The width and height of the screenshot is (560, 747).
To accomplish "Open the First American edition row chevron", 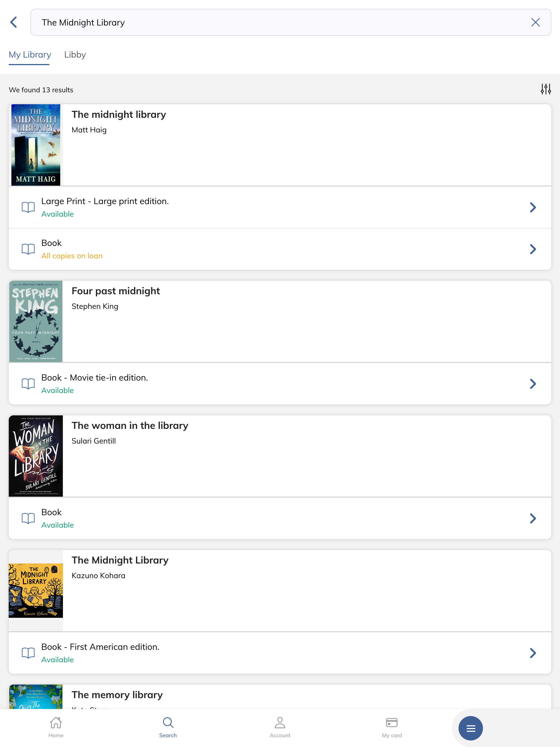I will point(533,653).
